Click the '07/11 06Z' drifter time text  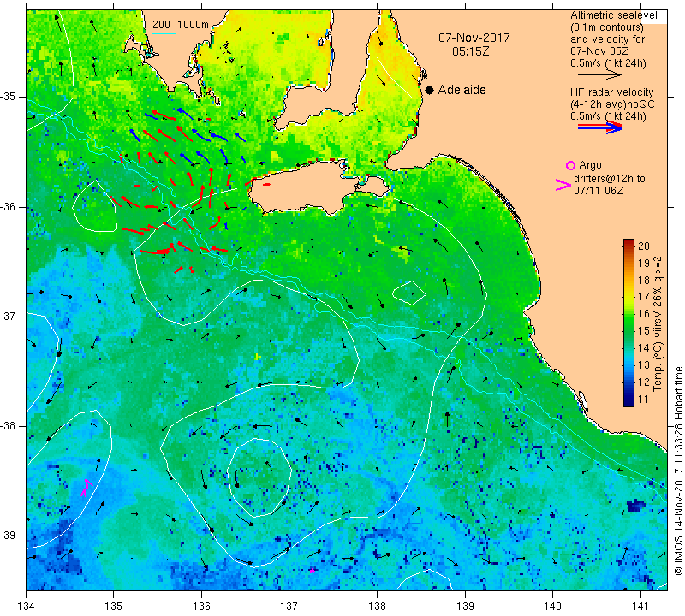pyautogui.click(x=599, y=190)
